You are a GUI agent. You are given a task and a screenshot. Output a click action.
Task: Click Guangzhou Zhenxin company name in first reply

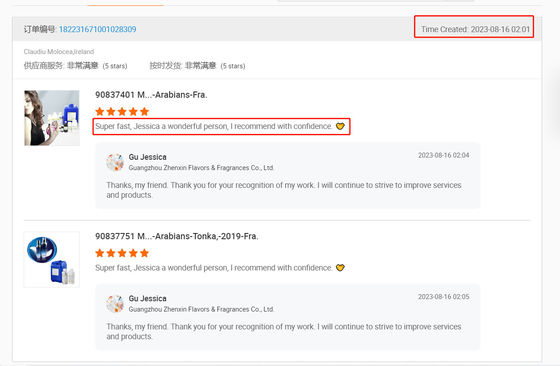(x=201, y=168)
